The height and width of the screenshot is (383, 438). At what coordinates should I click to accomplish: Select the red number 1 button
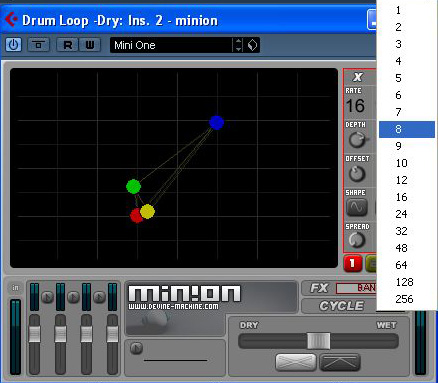[x=353, y=263]
